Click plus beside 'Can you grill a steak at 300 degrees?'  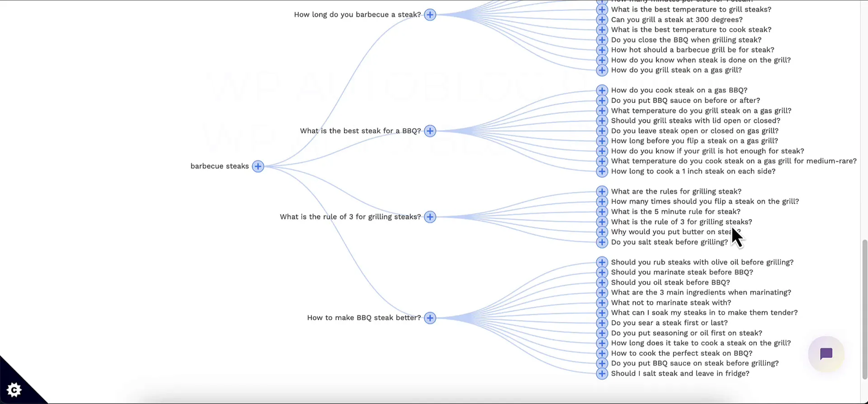coord(602,20)
